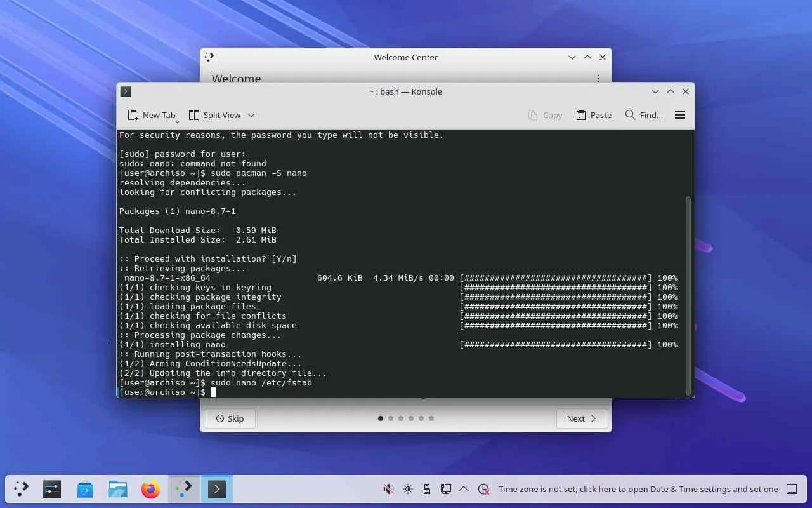Click the 'sudo nano /etc/fstab' command
812x508 pixels.
[x=261, y=382]
